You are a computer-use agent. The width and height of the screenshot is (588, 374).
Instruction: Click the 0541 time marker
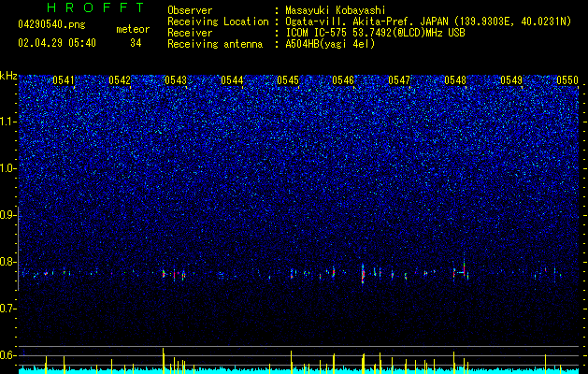[x=64, y=80]
